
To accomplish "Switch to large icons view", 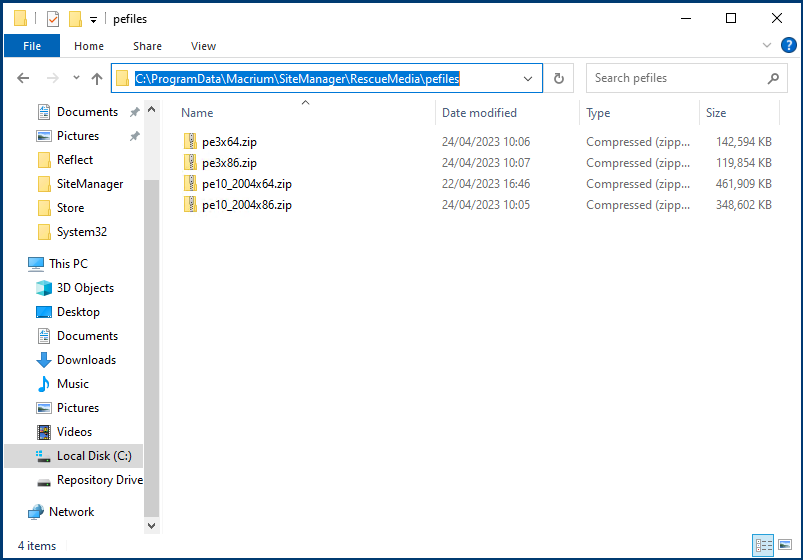I will tap(785, 545).
